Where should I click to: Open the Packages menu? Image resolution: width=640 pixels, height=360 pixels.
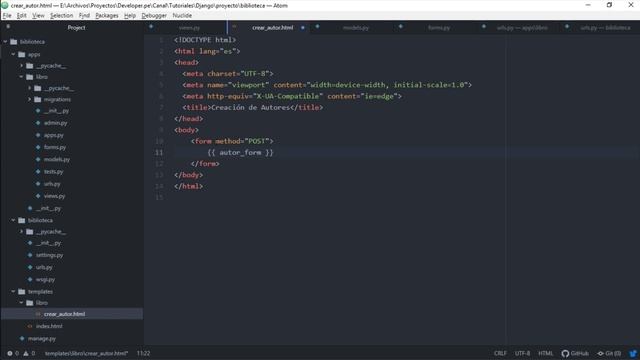coord(107,16)
